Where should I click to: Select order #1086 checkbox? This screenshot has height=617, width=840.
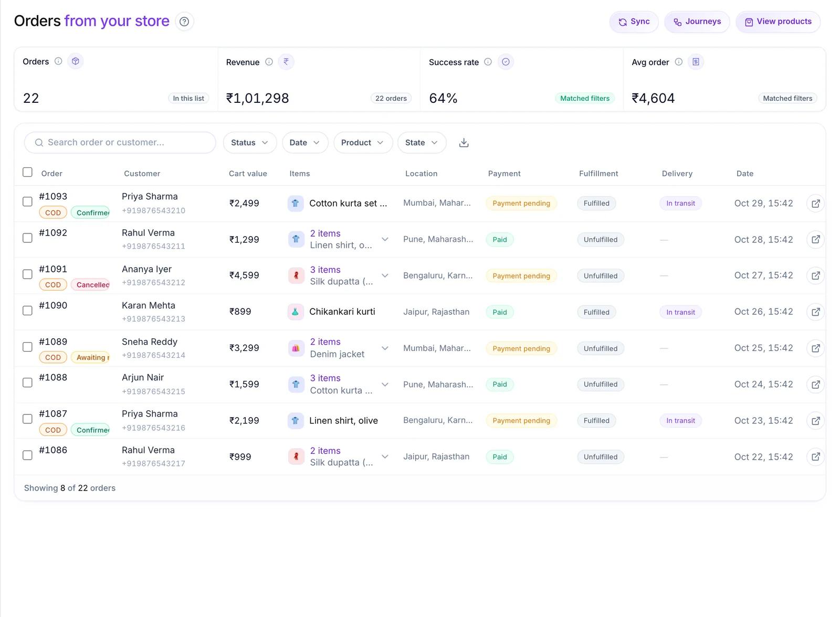pyautogui.click(x=28, y=455)
